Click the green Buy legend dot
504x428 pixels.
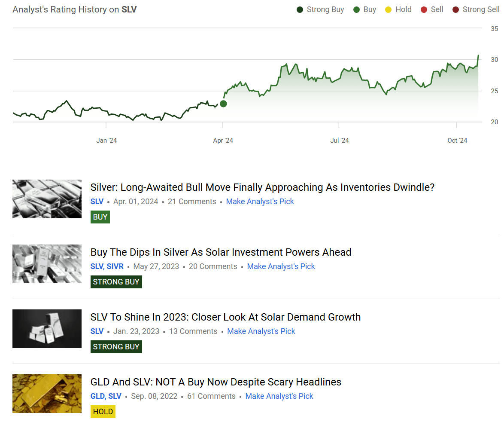356,9
